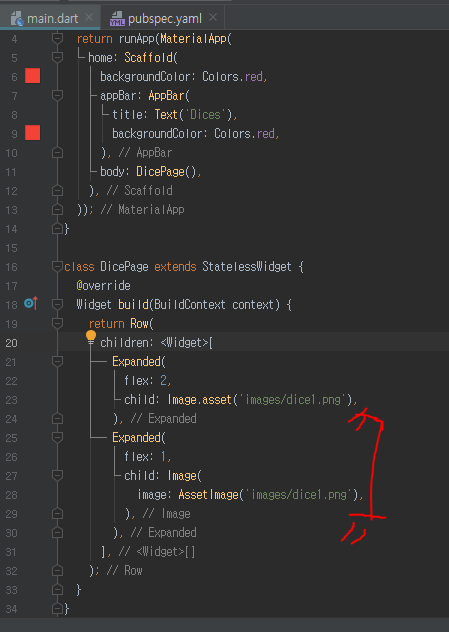Click the override gutter icon beside Widget build

click(x=31, y=303)
